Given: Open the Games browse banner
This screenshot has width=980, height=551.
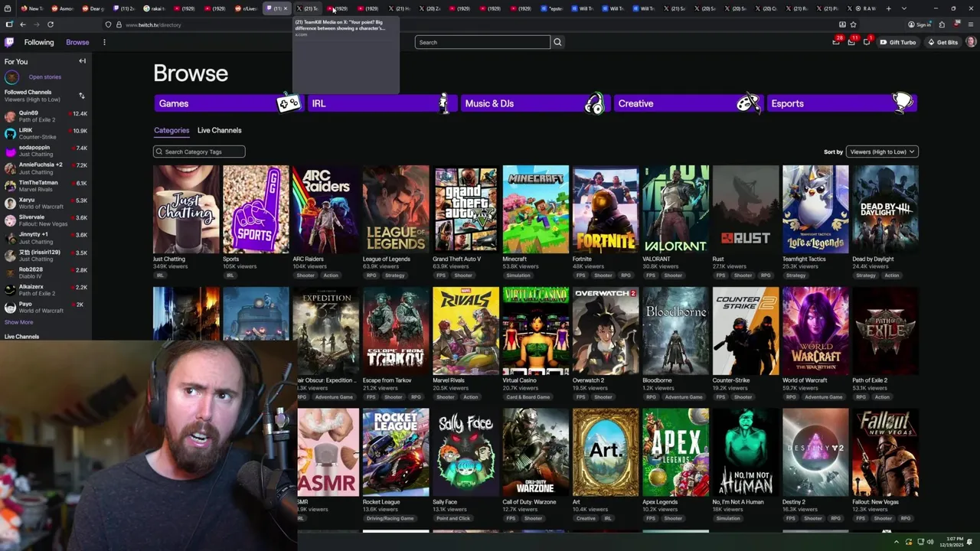Looking at the screenshot, I should (229, 103).
